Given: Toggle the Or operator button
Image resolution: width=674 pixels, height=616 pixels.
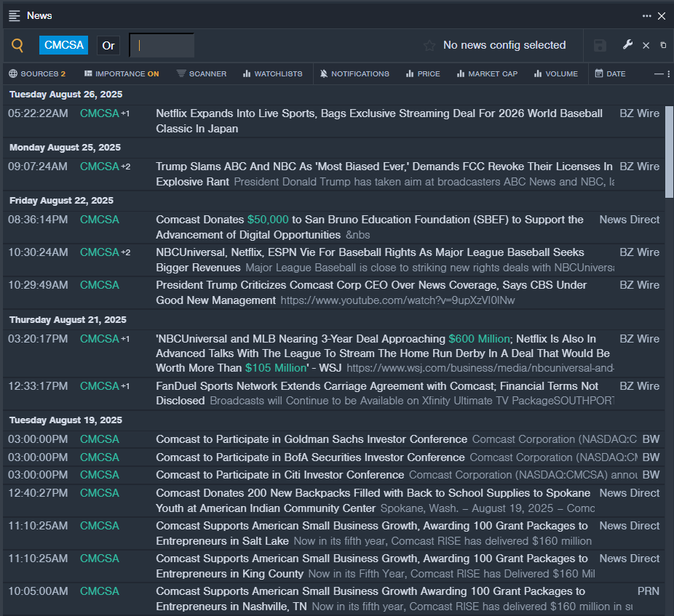Looking at the screenshot, I should (x=108, y=46).
